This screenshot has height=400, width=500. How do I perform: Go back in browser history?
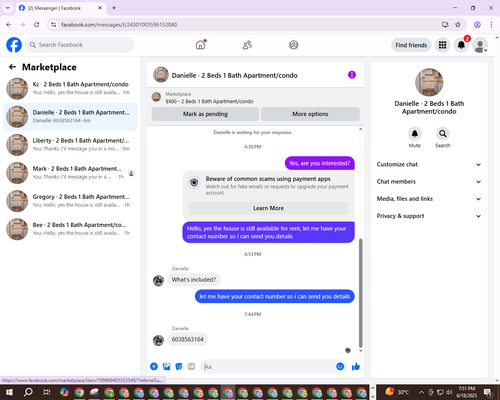9,25
